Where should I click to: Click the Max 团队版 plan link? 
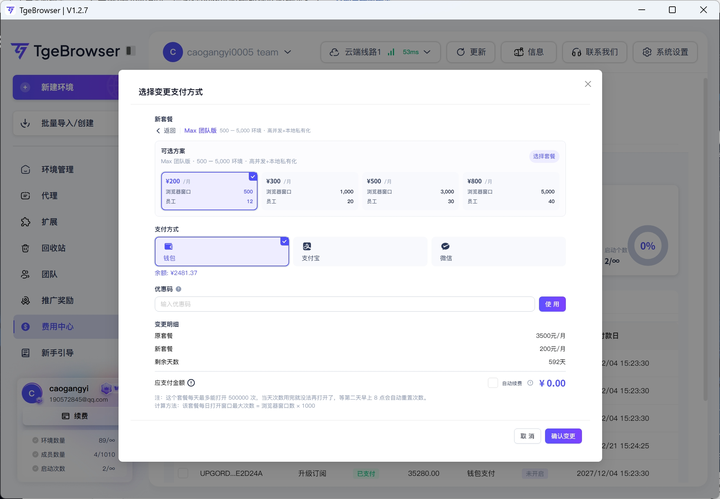(200, 131)
